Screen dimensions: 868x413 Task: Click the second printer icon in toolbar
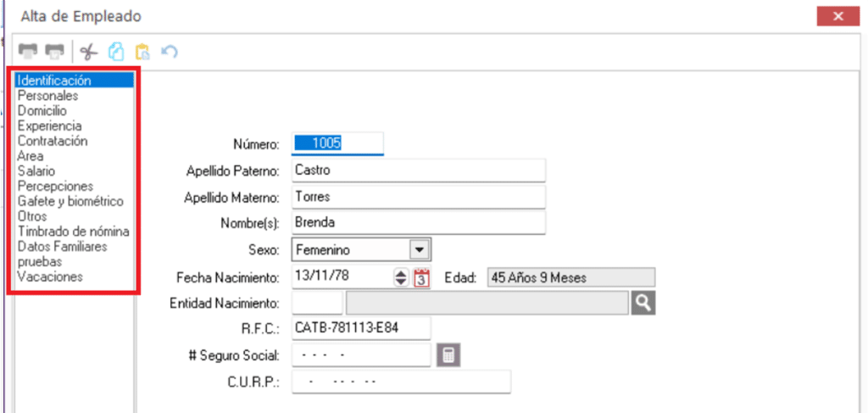[x=55, y=52]
